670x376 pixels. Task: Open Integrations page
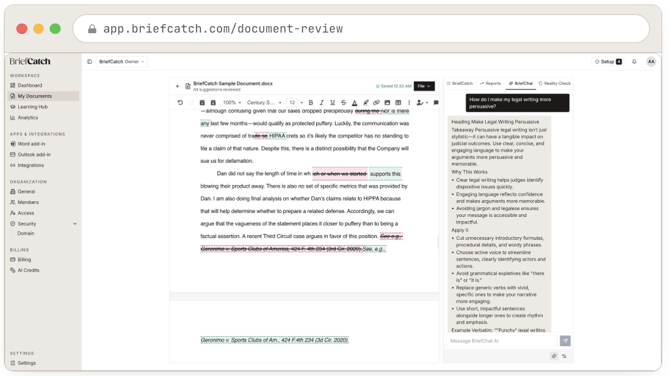pyautogui.click(x=43, y=165)
